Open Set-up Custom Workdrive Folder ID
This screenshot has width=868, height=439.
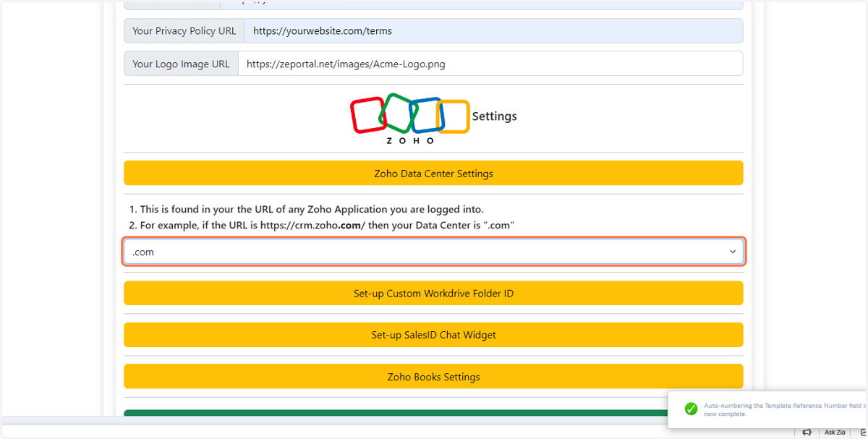[433, 294]
